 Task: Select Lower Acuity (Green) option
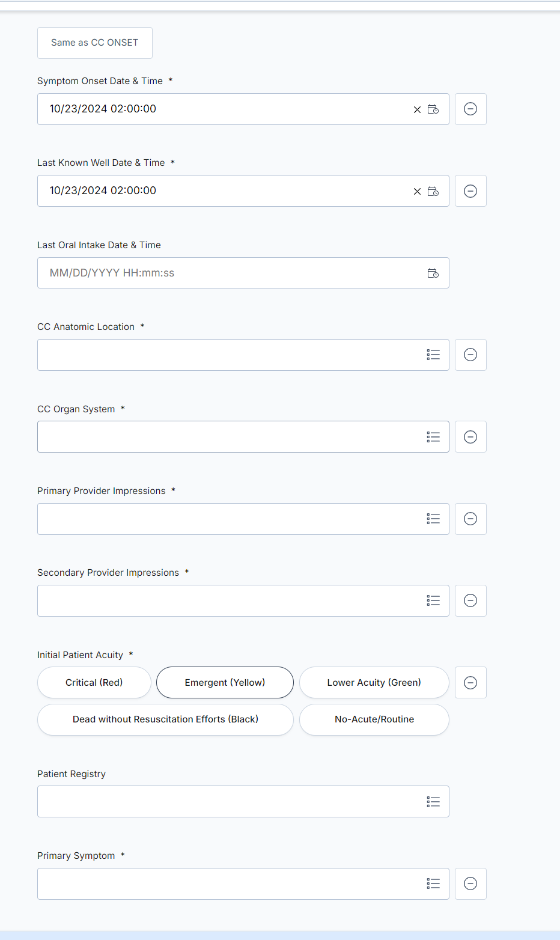tap(374, 683)
